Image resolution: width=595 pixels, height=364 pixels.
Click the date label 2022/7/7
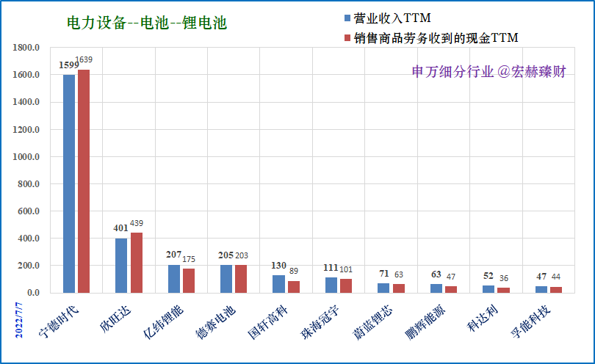coord(19,320)
